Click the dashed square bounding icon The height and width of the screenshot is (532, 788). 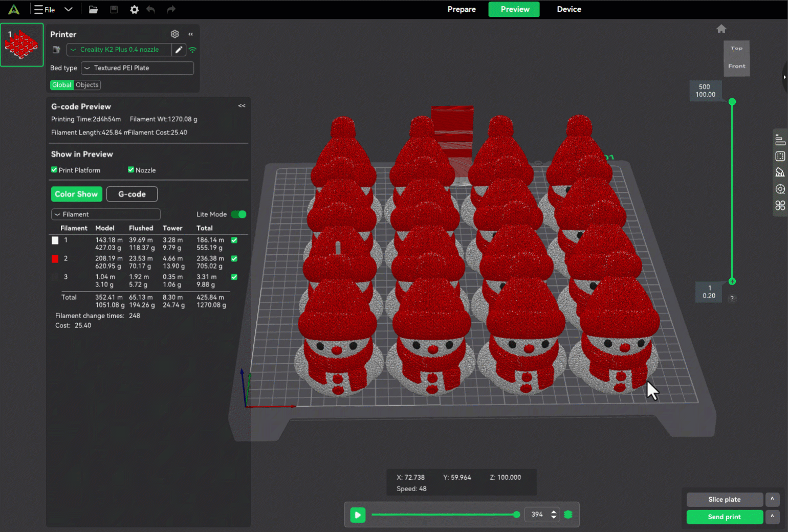[780, 156]
